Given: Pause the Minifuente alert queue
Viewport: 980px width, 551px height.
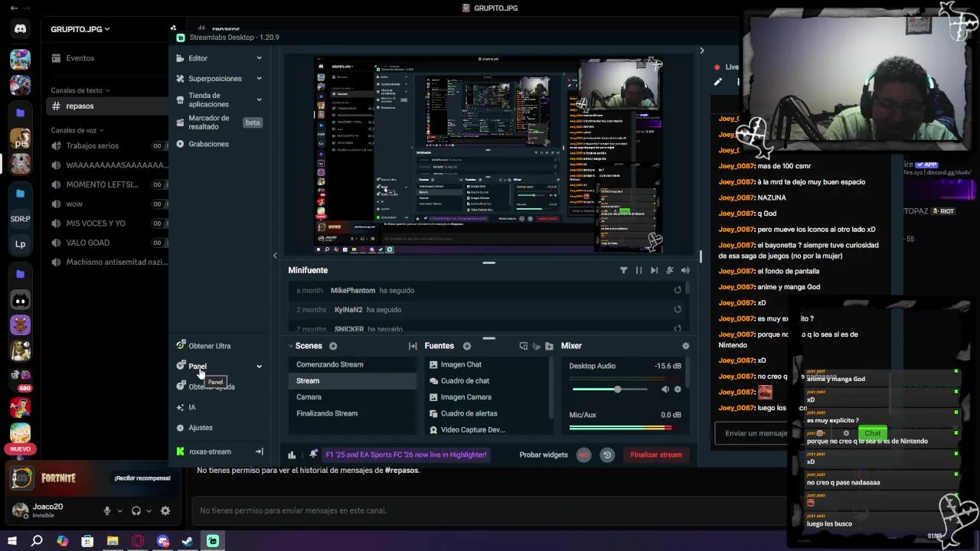Looking at the screenshot, I should (x=639, y=270).
